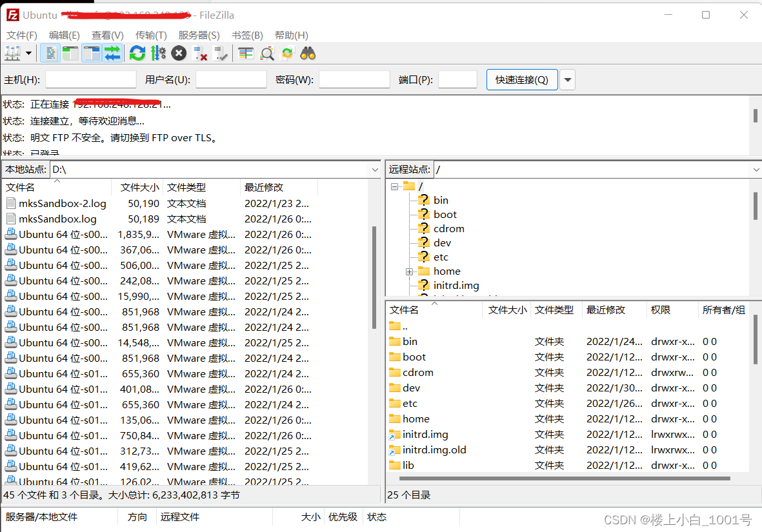The height and width of the screenshot is (532, 762).
Task: Click the local file list vertical scrollbar
Action: (374, 277)
